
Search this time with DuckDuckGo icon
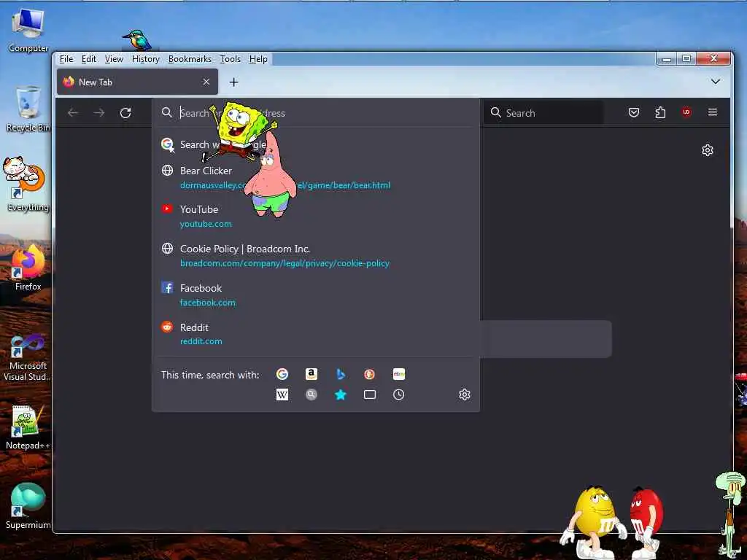[x=369, y=374]
